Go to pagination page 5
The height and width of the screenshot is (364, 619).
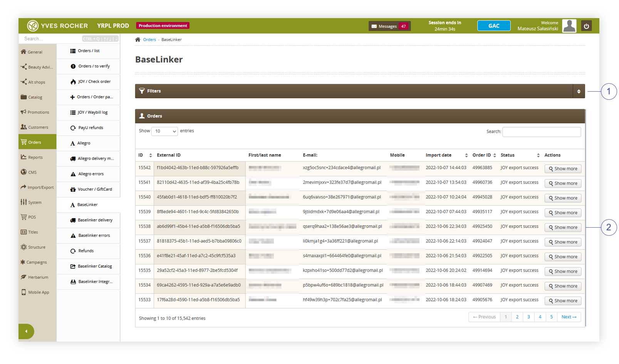551,317
